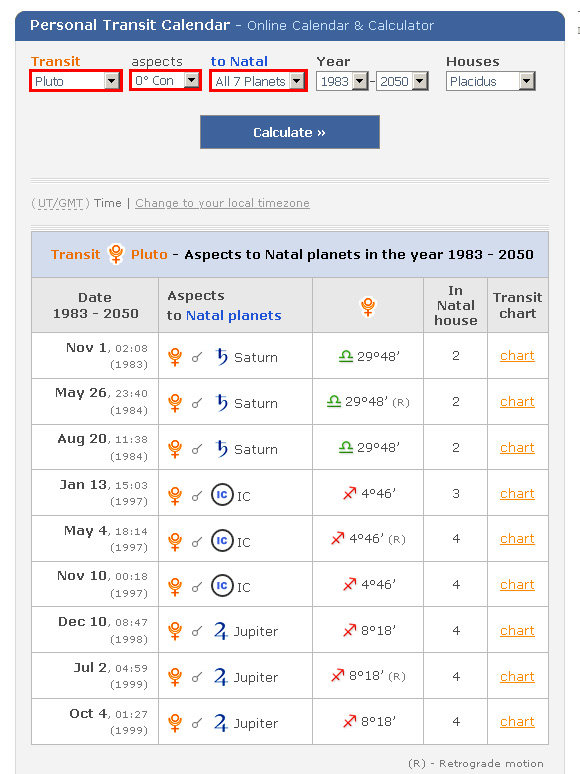Click the Libra sign in the May 26 row

tap(334, 402)
